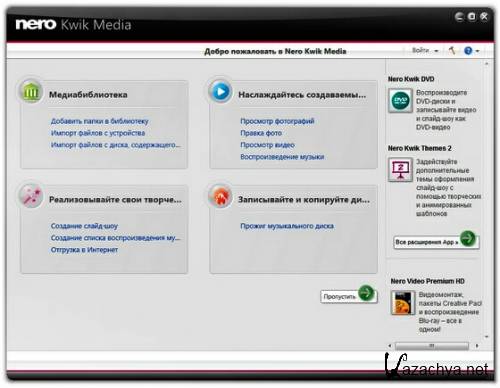Start Создание слайд-шоу link
The width and height of the screenshot is (500, 388).
tap(84, 226)
